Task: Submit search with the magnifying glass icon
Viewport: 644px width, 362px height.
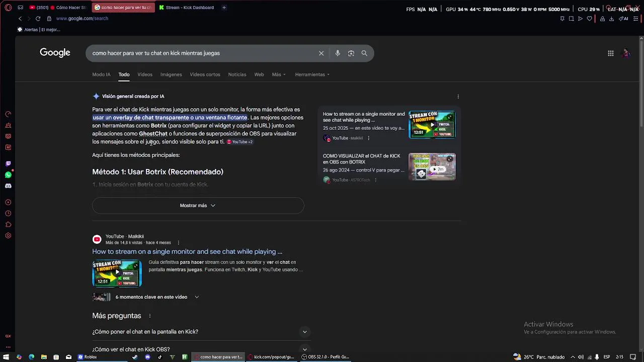Action: tap(364, 53)
